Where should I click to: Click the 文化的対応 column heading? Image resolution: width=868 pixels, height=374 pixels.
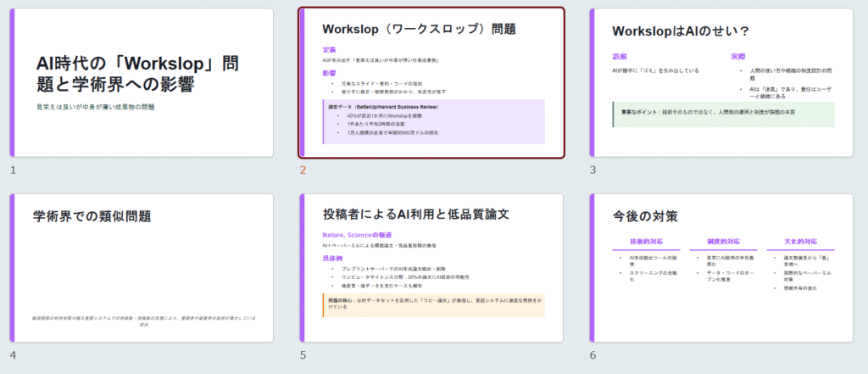point(800,242)
